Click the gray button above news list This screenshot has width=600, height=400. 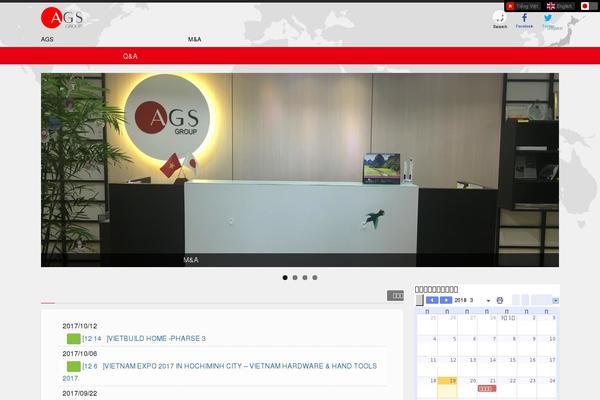click(395, 296)
